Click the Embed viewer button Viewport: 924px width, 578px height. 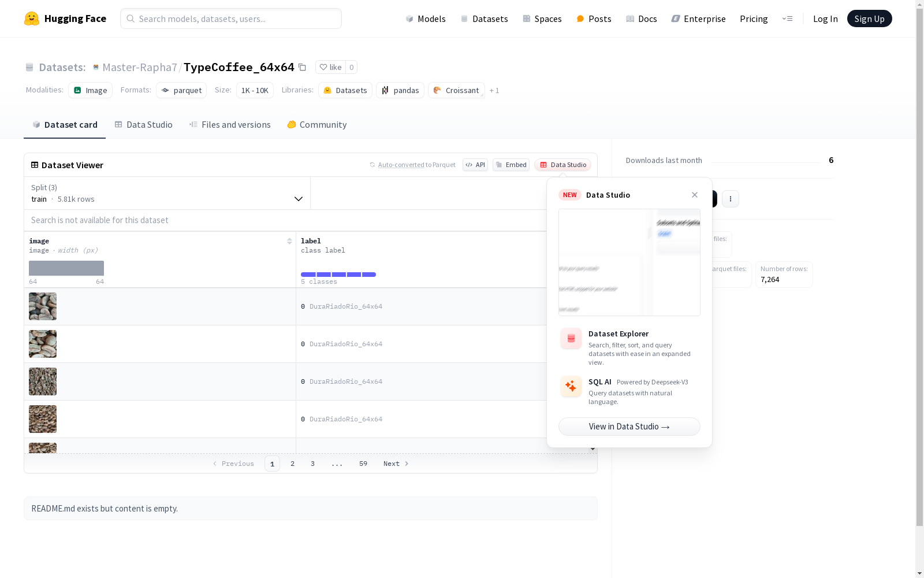coord(511,165)
